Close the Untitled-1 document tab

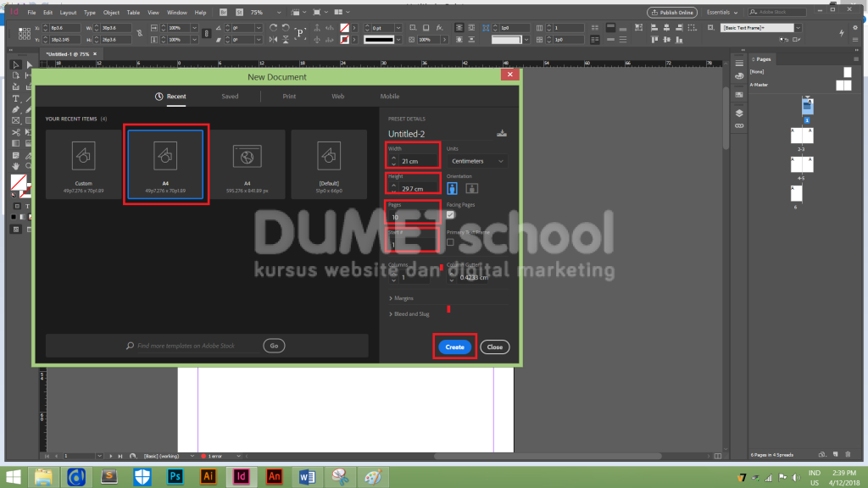pos(95,54)
